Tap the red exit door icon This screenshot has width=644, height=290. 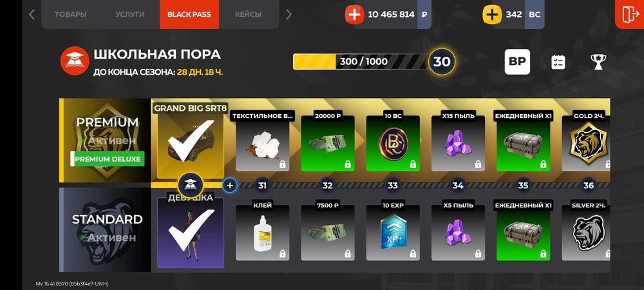pos(630,14)
